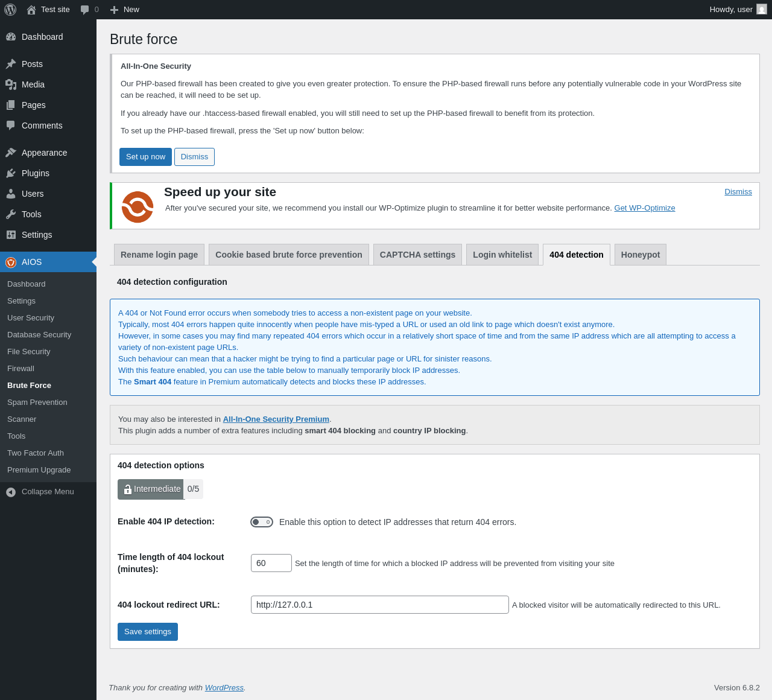Open the comments bubble icon in admin bar
The image size is (772, 700).
(85, 10)
